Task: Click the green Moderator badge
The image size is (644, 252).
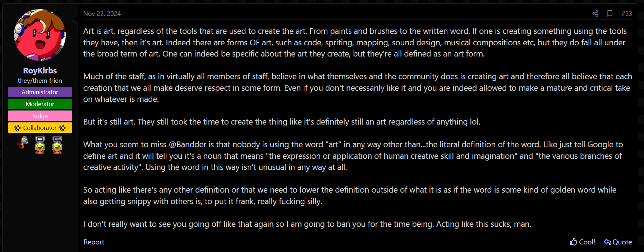Action: point(40,104)
